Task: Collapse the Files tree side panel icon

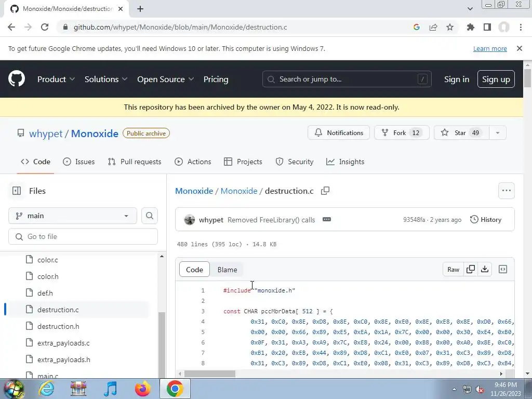Action: pyautogui.click(x=17, y=191)
